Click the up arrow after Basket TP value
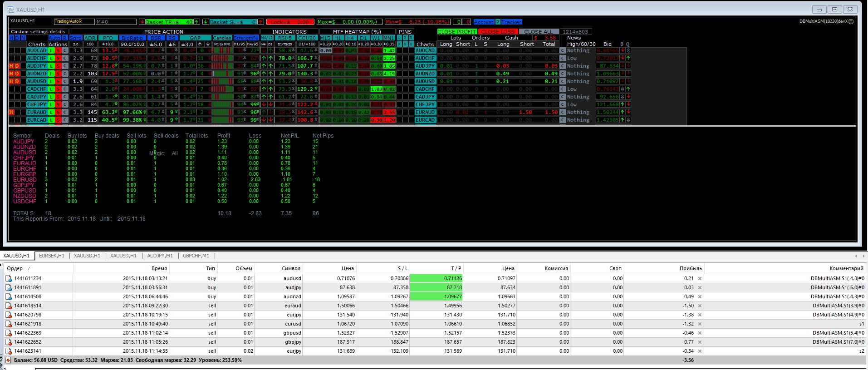 (196, 22)
